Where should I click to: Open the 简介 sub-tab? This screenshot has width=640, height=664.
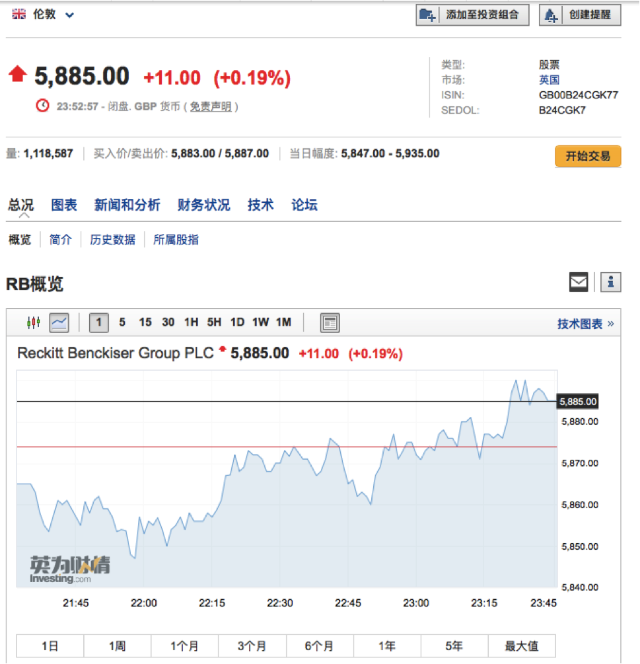click(61, 240)
